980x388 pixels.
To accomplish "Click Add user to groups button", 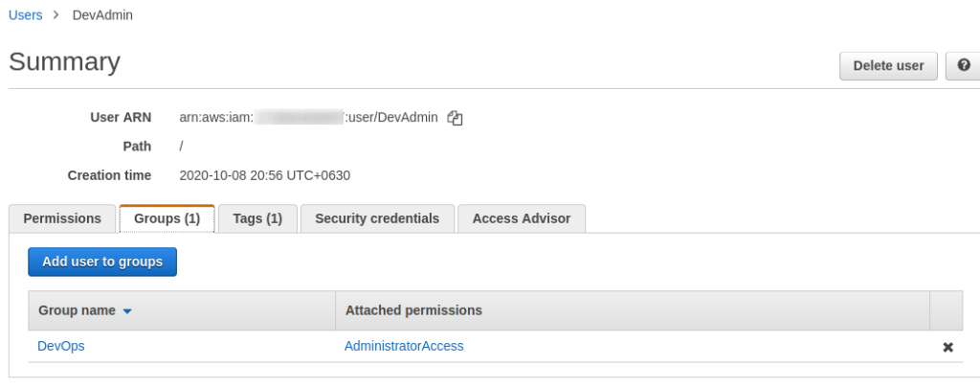I will (102, 262).
